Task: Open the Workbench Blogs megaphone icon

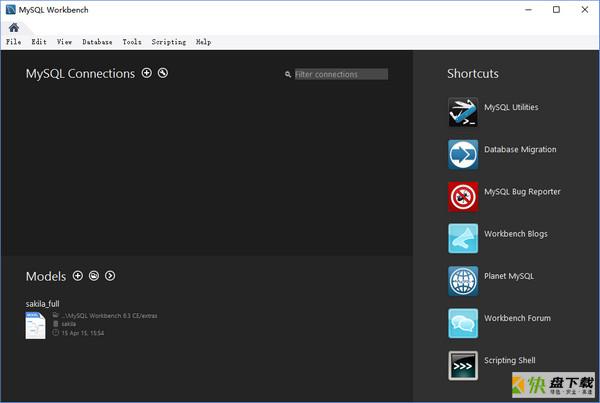Action: click(x=463, y=238)
